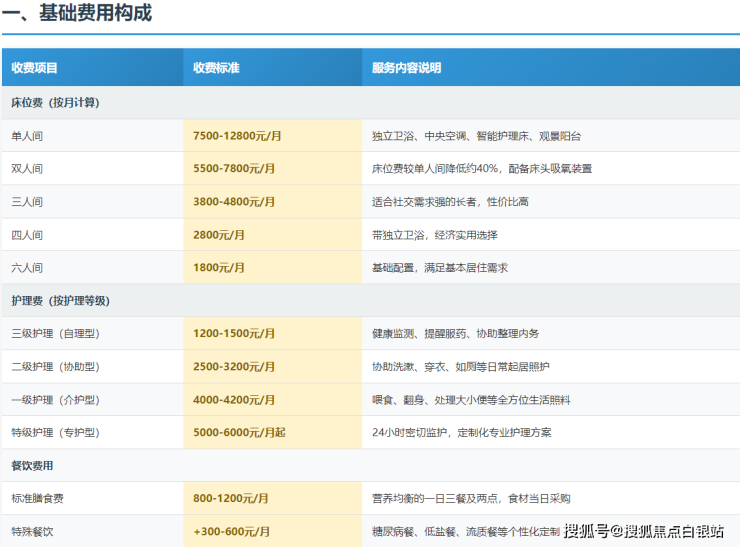The height and width of the screenshot is (547, 740).
Task: Click the 3800-4800元/月 price cell
Action: 234,202
